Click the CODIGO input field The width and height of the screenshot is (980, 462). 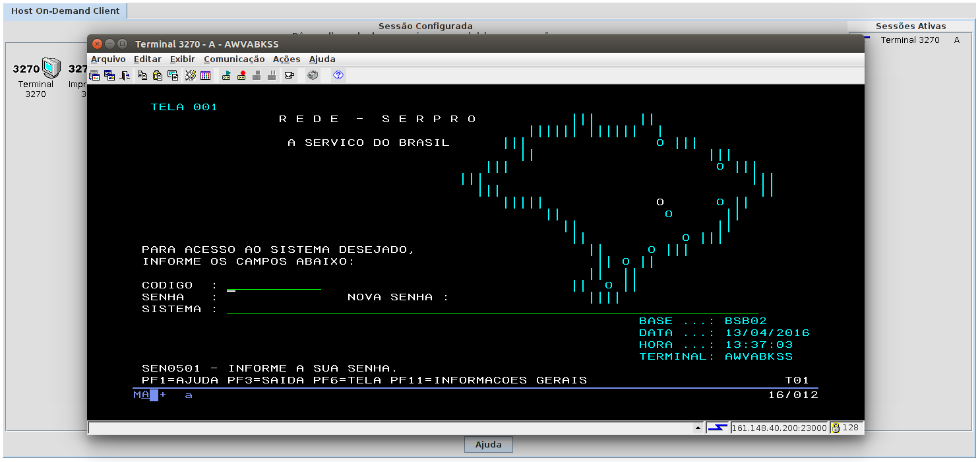(x=274, y=286)
